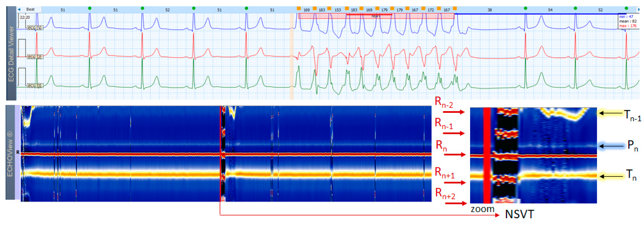Viewport: 644px width, 226px height.
Task: Click the green beat marker before 54
Action: pyautogui.click(x=526, y=8)
